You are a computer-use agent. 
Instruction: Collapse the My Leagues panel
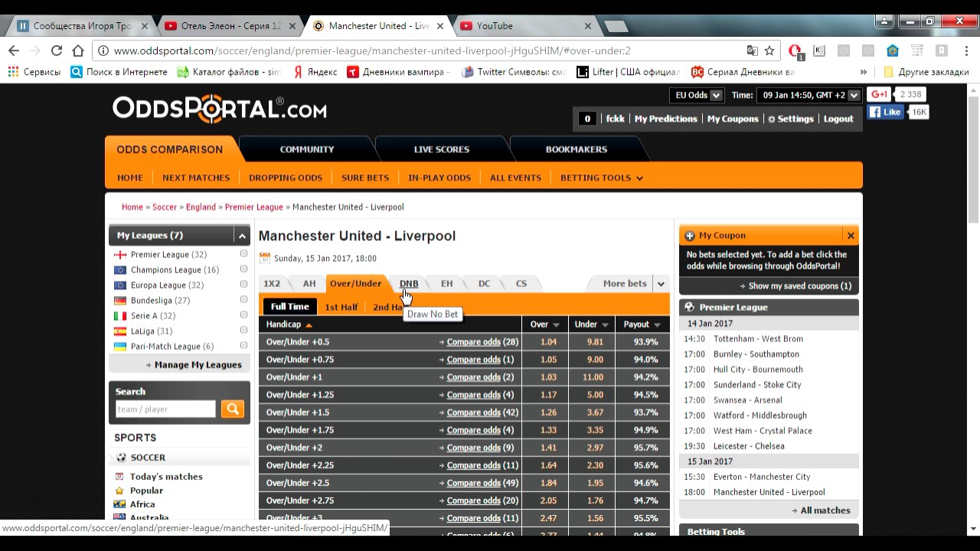click(242, 236)
